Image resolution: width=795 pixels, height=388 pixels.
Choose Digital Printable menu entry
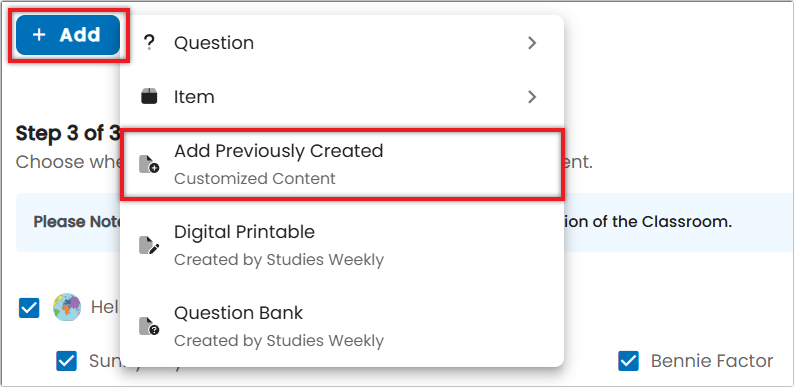[342, 245]
